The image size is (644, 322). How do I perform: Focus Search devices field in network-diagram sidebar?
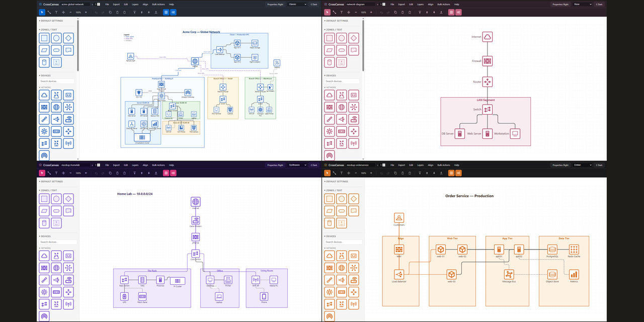(x=343, y=81)
